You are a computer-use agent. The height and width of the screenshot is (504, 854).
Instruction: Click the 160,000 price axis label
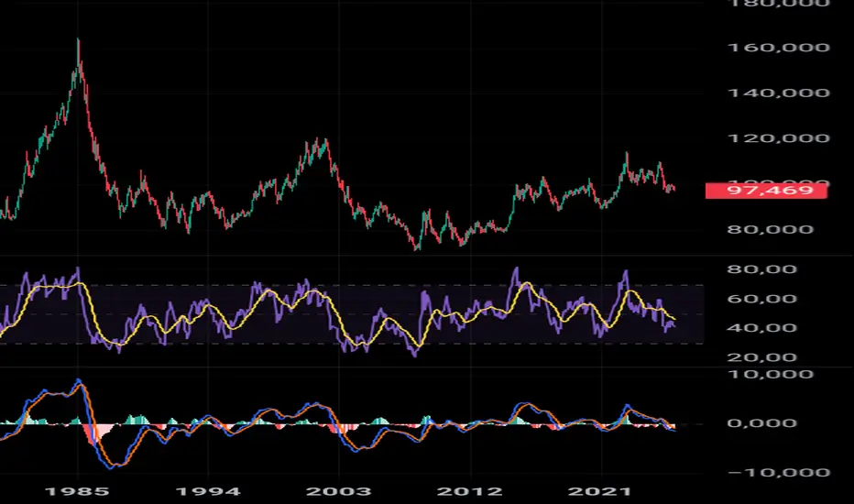click(778, 48)
